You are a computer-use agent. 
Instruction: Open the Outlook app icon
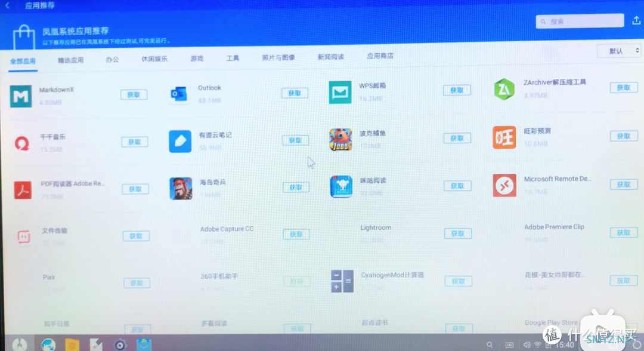pyautogui.click(x=179, y=94)
